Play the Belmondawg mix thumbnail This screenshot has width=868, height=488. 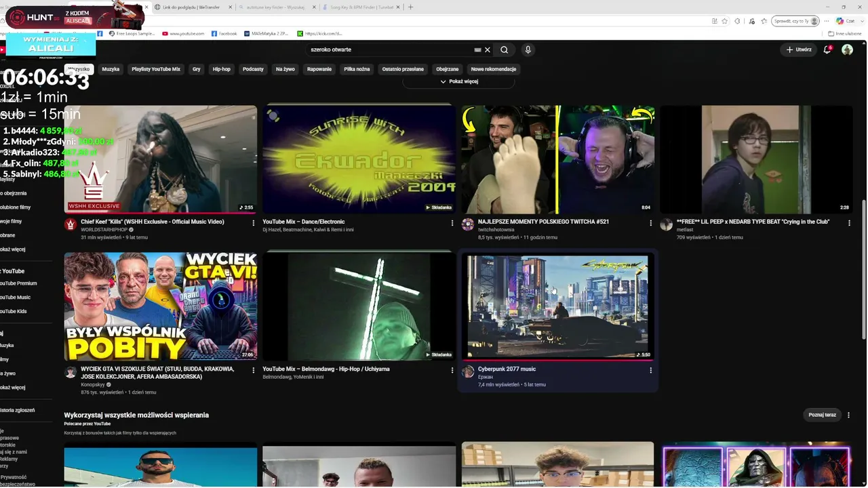coord(359,306)
